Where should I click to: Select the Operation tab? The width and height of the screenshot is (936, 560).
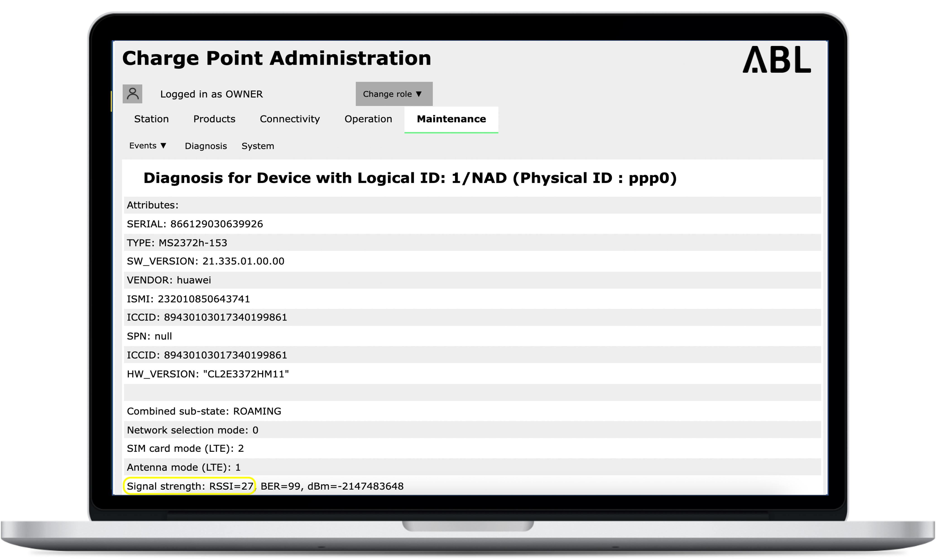coord(368,119)
